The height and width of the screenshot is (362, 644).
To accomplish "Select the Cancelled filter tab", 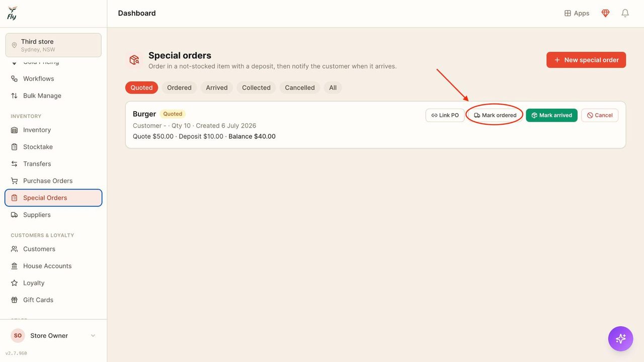I will click(x=300, y=87).
